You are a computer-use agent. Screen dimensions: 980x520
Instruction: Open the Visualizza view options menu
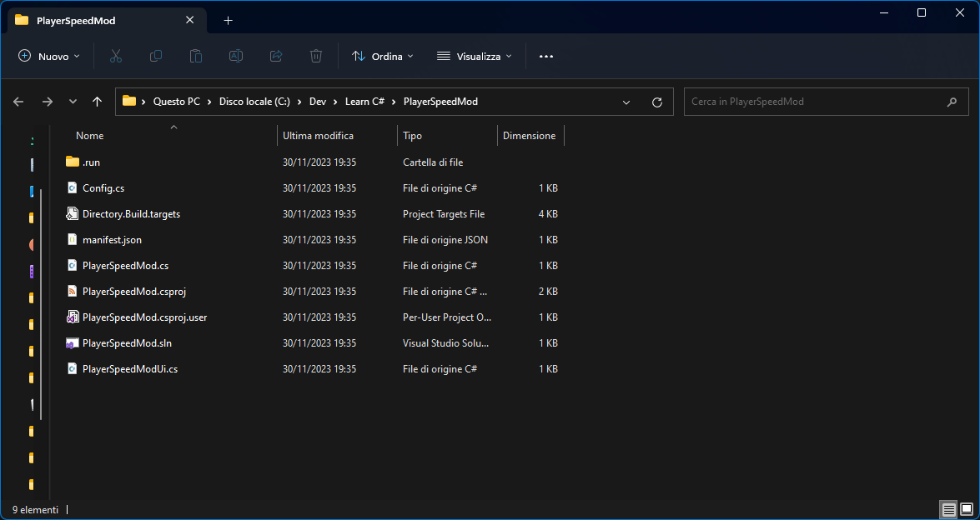click(x=475, y=56)
